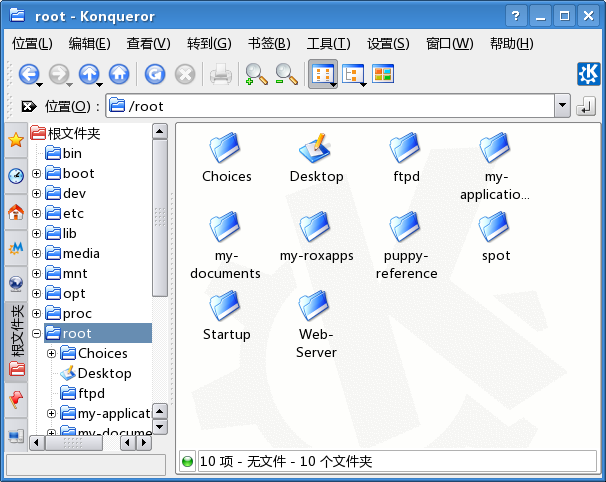Select the proc folder in tree

click(68, 313)
